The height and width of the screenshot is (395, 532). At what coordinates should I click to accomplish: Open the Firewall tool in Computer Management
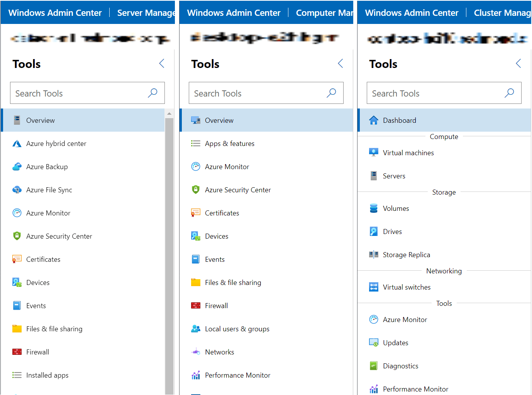coord(216,305)
